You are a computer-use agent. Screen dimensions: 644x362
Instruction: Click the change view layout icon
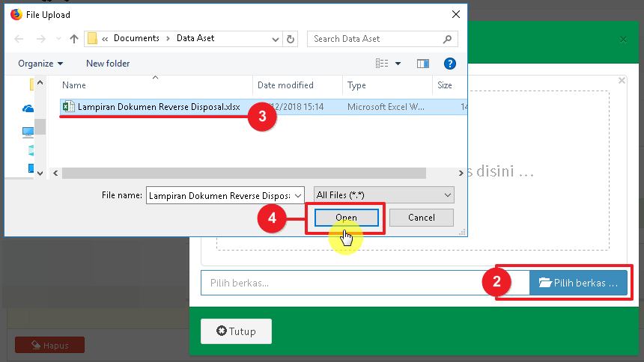click(x=383, y=64)
